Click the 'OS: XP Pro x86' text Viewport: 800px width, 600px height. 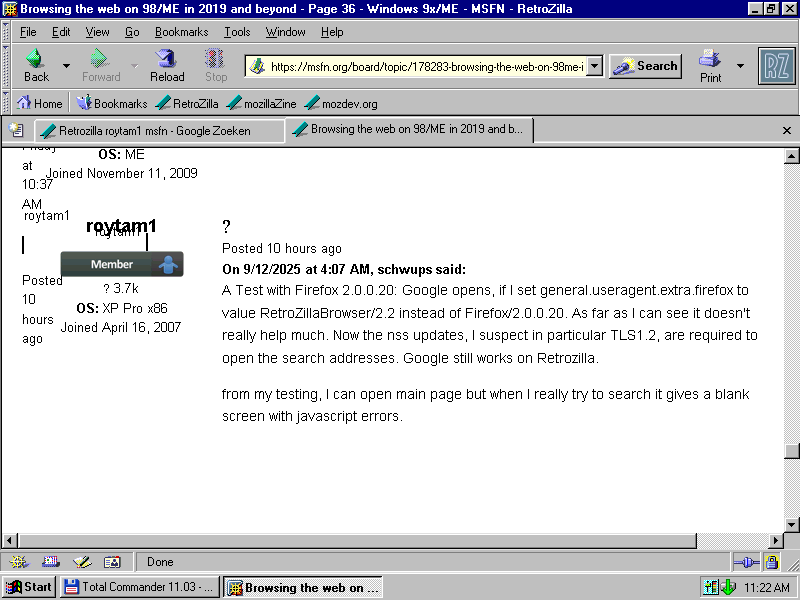tap(122, 308)
